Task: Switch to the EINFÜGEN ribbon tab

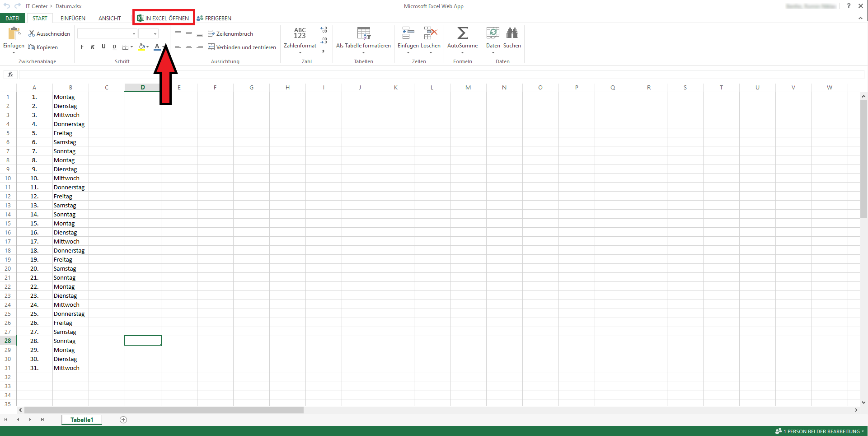Action: tap(72, 18)
